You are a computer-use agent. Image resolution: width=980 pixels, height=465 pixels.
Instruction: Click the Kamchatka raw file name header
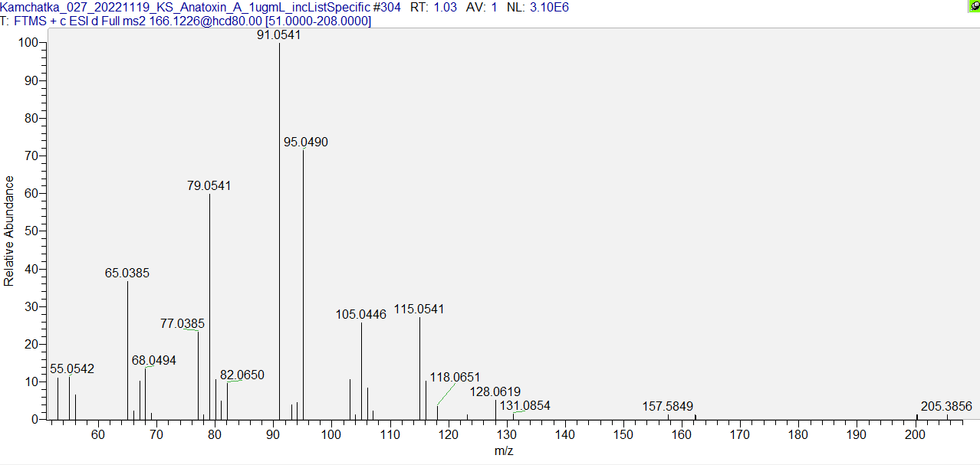pos(185,7)
